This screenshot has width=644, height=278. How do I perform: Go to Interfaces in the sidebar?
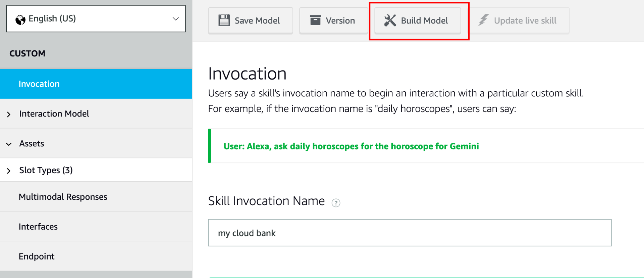click(x=96, y=227)
